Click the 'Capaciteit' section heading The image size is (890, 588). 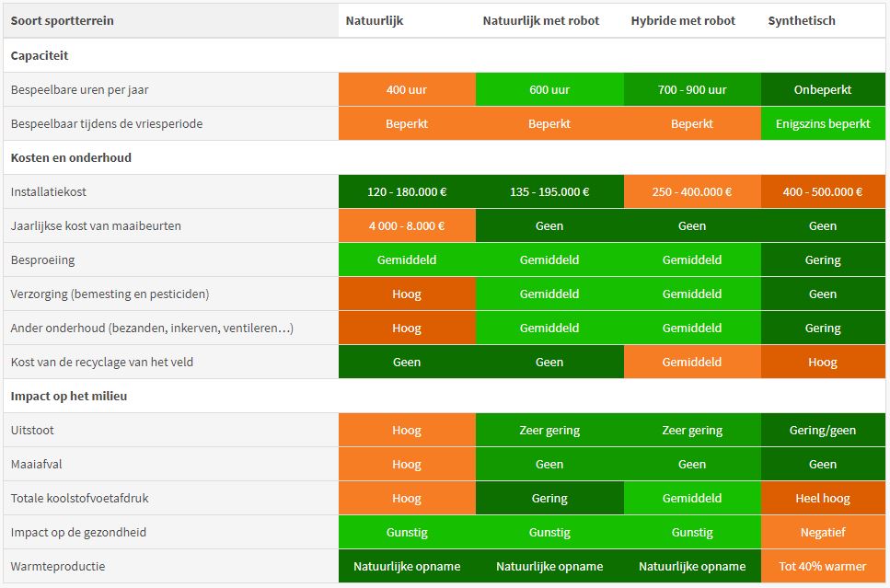pyautogui.click(x=40, y=55)
